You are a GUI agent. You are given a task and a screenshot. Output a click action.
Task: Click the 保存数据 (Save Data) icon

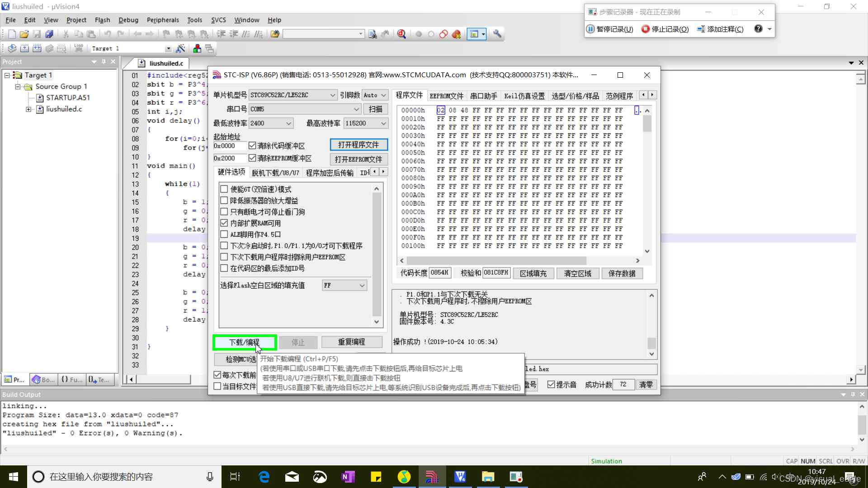coord(622,273)
